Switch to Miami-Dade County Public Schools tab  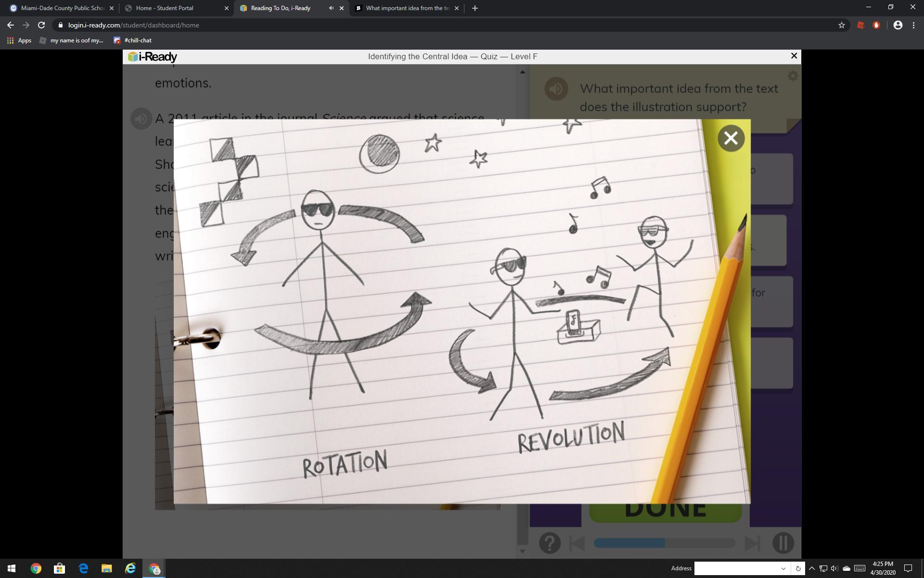coord(63,8)
